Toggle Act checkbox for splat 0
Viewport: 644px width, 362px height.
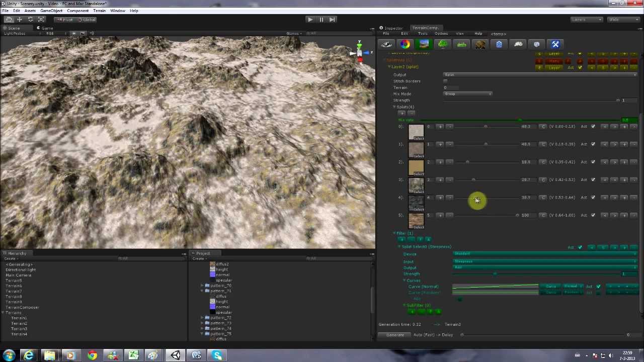(x=593, y=126)
